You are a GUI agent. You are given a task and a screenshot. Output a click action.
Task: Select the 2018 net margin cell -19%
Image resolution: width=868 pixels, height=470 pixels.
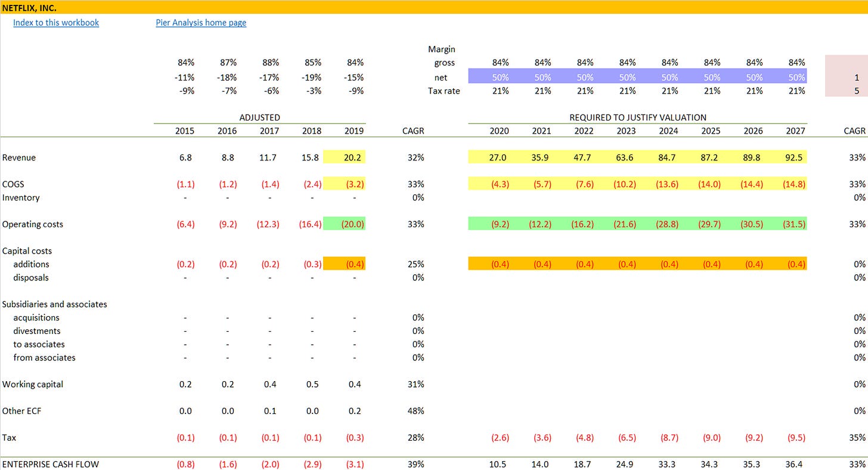tap(311, 78)
